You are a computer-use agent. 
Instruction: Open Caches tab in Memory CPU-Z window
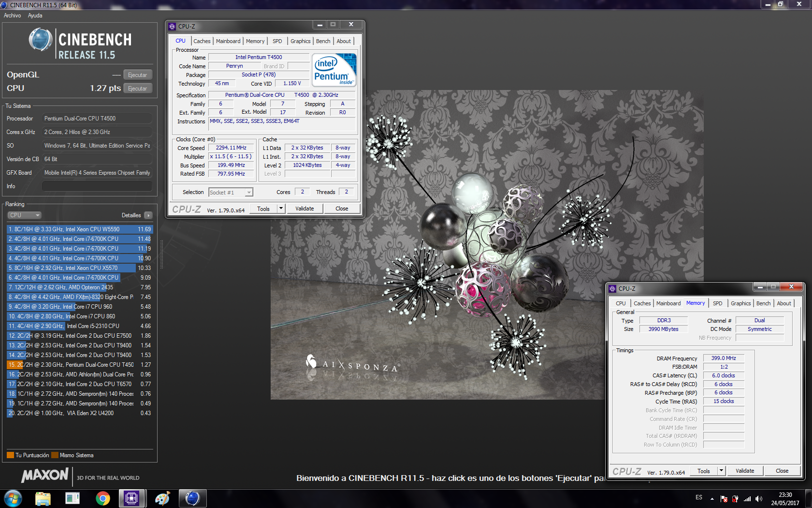point(642,303)
